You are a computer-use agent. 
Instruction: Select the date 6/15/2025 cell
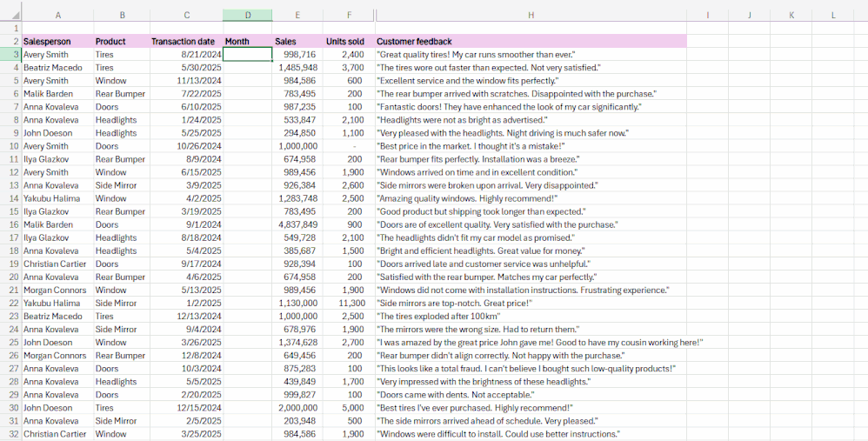click(x=186, y=172)
